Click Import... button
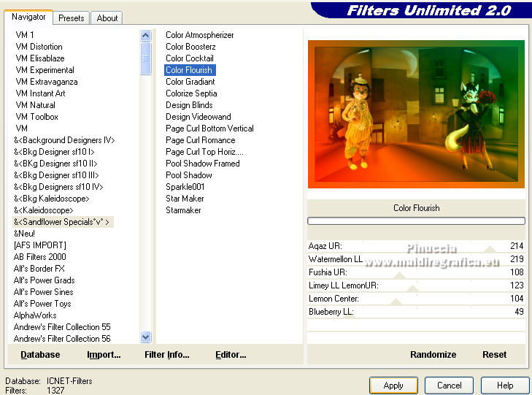 pyautogui.click(x=104, y=355)
